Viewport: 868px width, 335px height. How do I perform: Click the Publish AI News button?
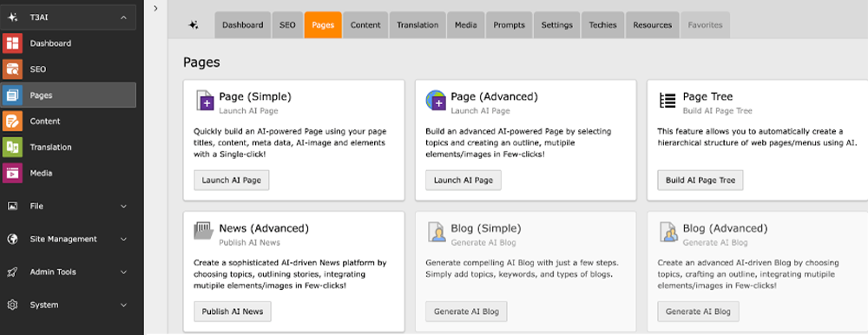point(233,312)
